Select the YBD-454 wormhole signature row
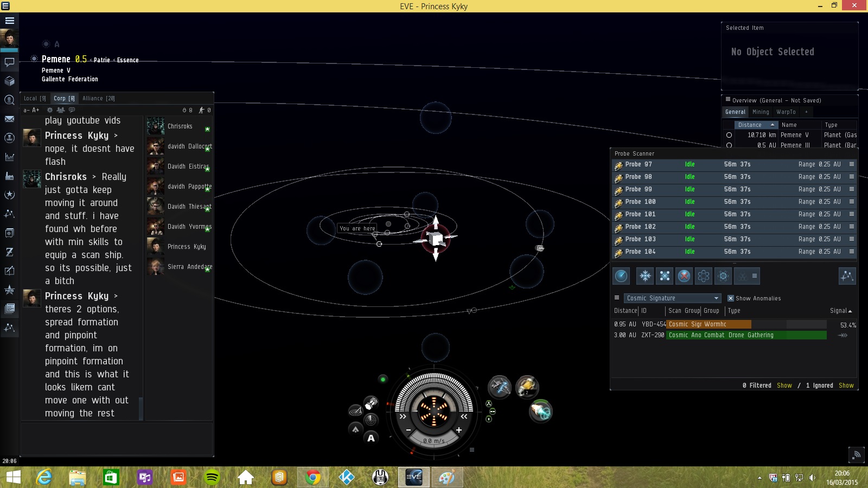 pos(734,324)
